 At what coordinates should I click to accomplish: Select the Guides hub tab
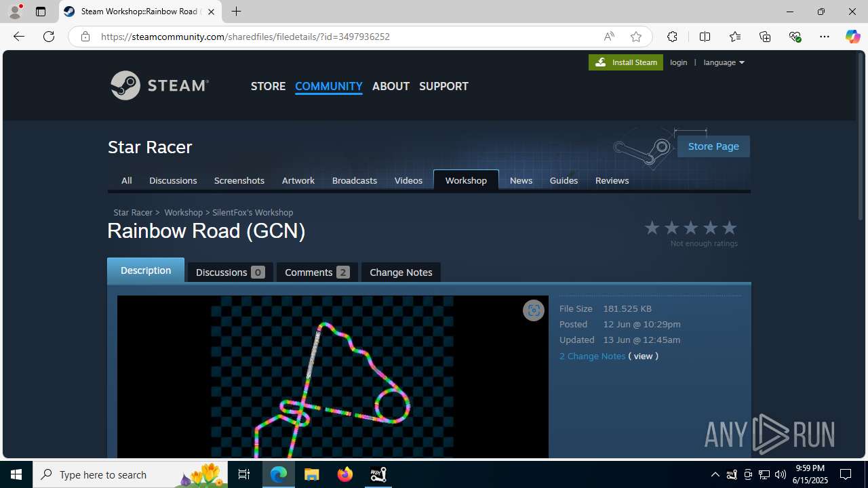point(564,180)
